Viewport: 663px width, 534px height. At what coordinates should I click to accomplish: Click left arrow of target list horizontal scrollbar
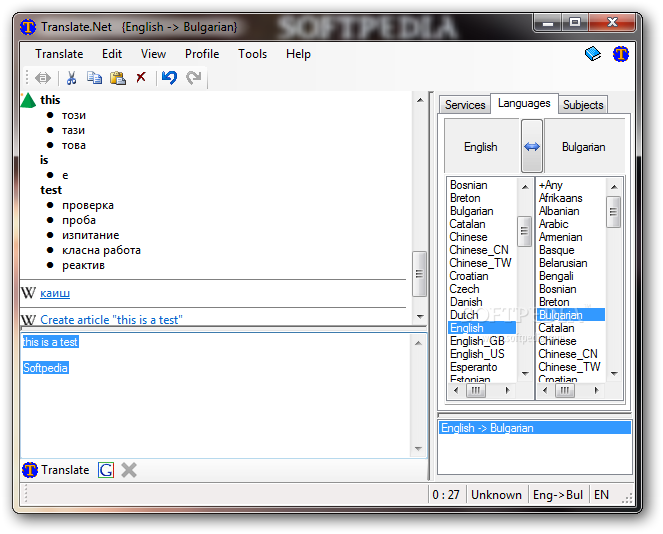click(x=545, y=390)
